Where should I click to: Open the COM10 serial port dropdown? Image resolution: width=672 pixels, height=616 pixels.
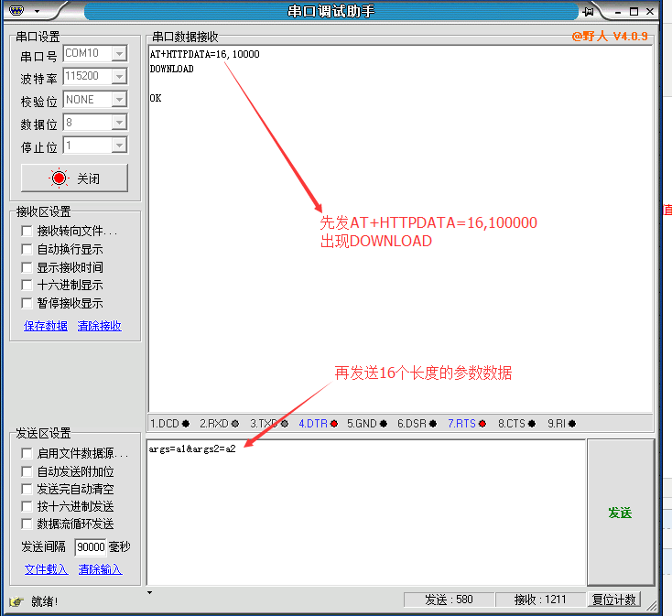(x=120, y=54)
